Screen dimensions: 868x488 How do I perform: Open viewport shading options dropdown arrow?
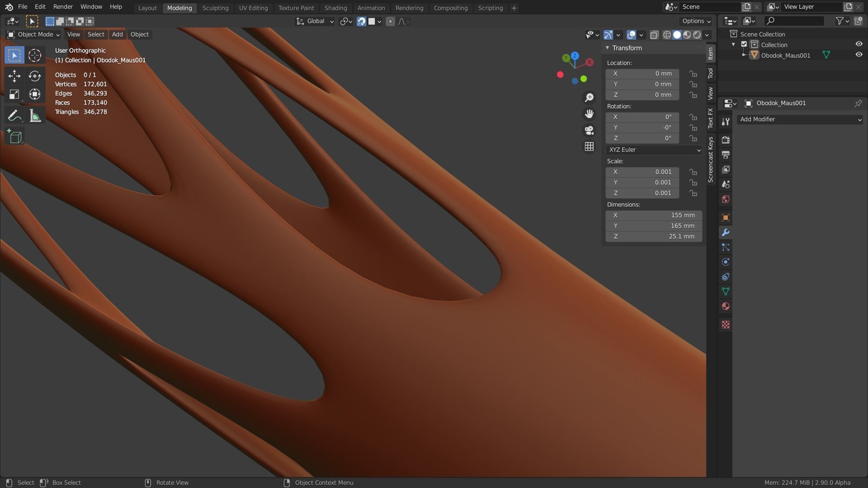pos(707,35)
